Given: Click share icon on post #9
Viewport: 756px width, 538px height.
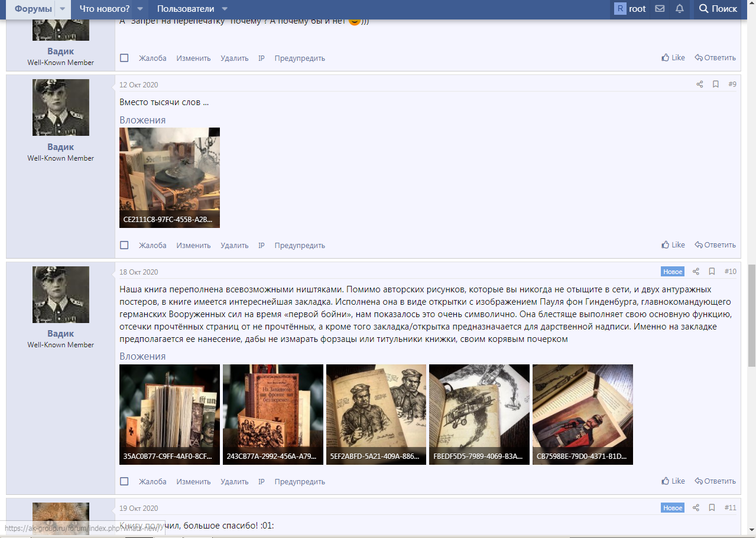Looking at the screenshot, I should coord(699,84).
